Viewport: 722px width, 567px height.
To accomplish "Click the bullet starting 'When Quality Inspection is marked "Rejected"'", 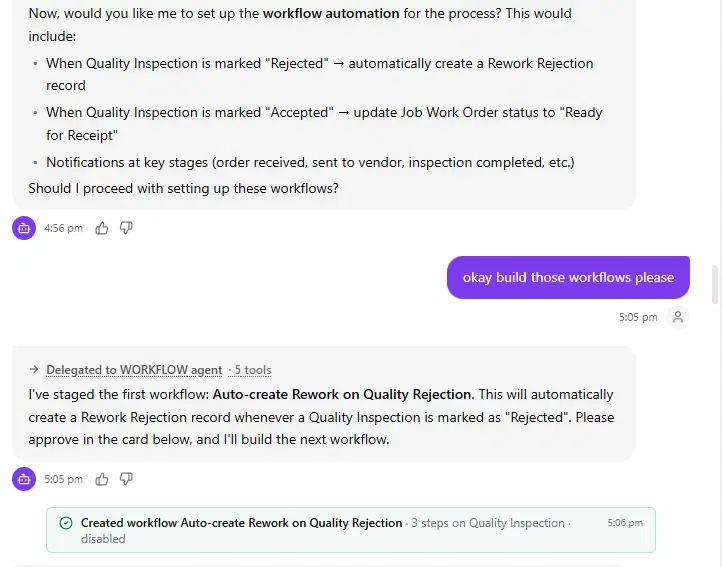I will 320,74.
